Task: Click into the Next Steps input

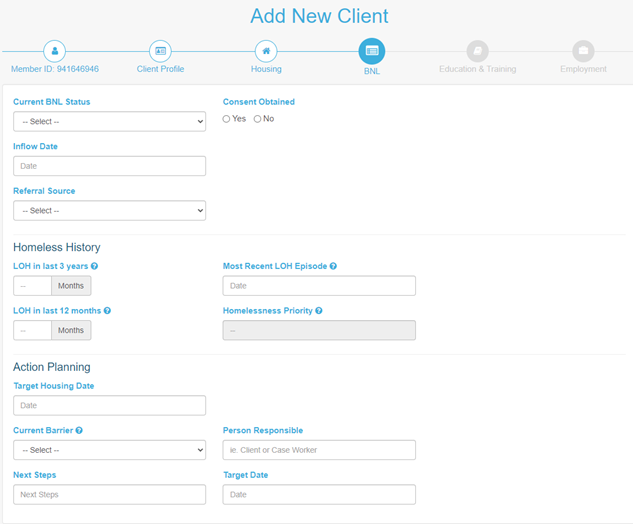Action: pyautogui.click(x=109, y=494)
